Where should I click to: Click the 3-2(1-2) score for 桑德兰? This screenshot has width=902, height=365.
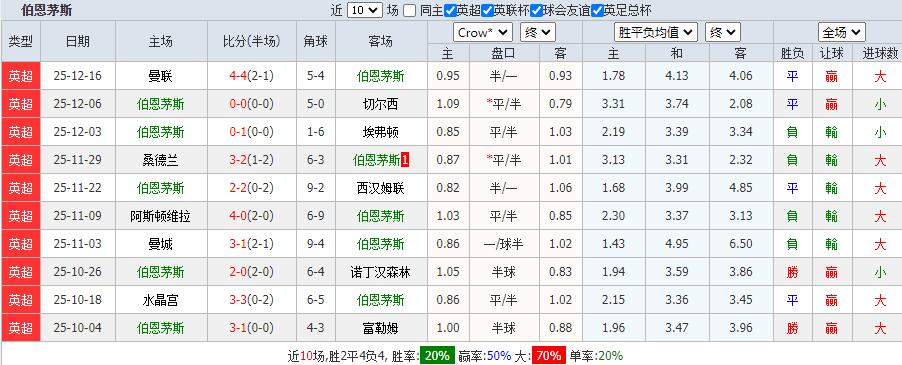click(x=251, y=160)
